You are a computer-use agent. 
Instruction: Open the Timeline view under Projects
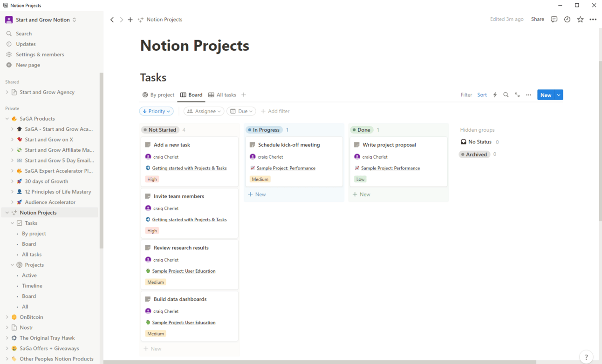tap(32, 286)
